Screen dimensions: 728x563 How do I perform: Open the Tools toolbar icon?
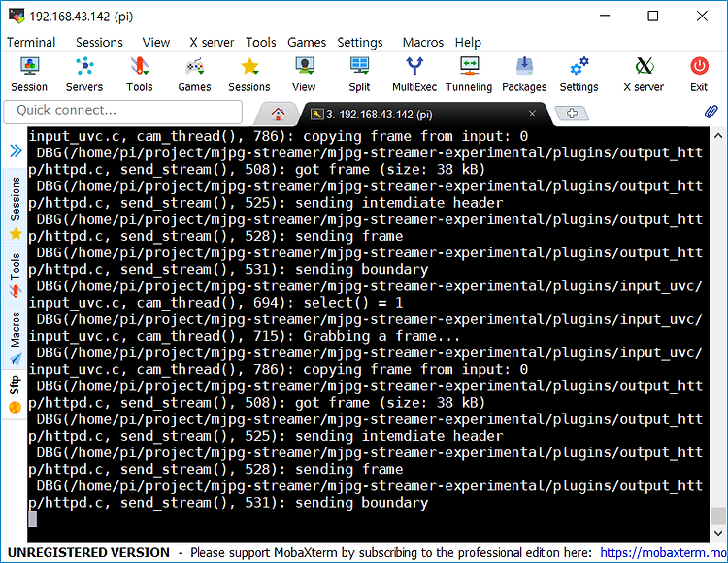139,75
